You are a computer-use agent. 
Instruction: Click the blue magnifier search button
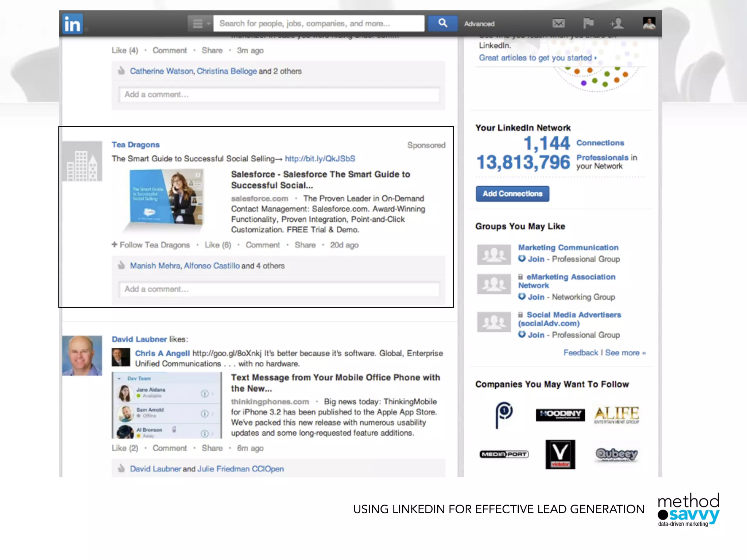click(442, 23)
